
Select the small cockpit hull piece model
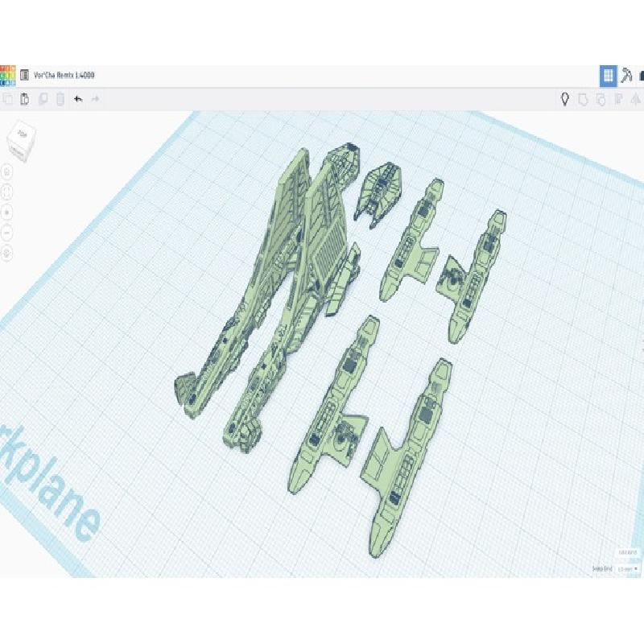tap(378, 193)
